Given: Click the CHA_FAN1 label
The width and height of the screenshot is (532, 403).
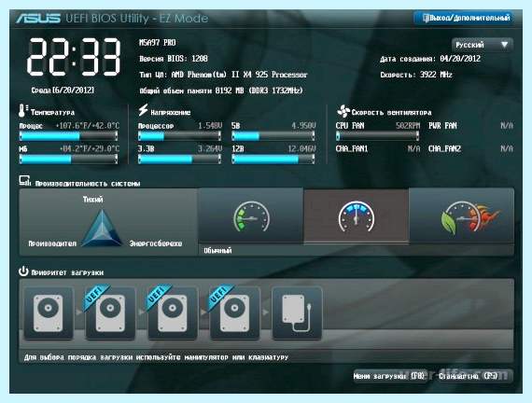Looking at the screenshot, I should click(x=352, y=148).
